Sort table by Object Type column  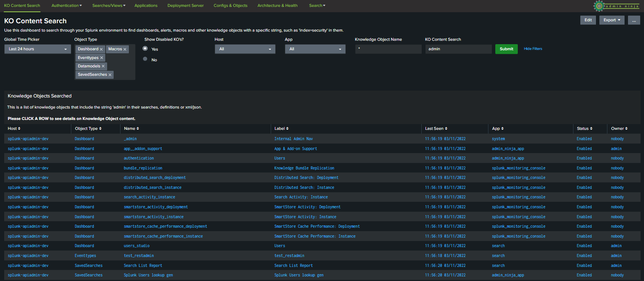tap(88, 129)
